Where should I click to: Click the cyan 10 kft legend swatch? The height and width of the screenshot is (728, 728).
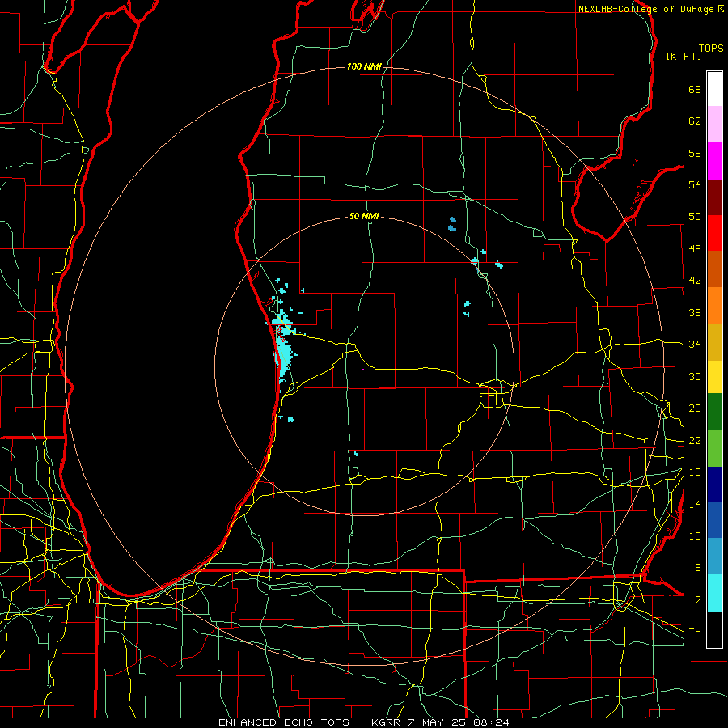(714, 593)
